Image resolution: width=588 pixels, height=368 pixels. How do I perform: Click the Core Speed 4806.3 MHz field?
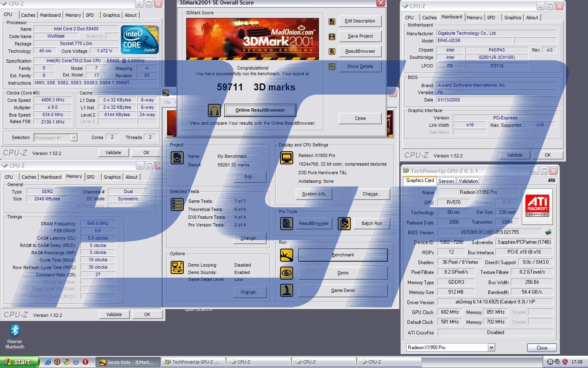tap(53, 100)
